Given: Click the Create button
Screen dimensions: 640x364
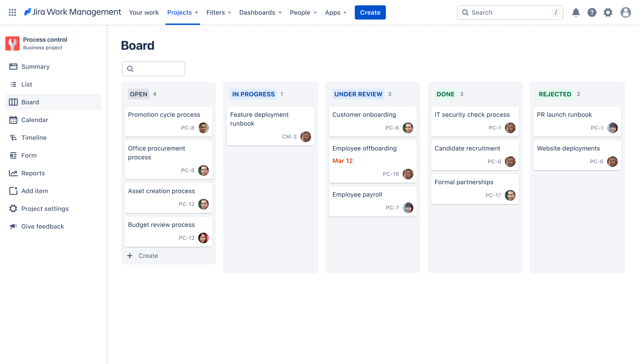Looking at the screenshot, I should [x=370, y=12].
